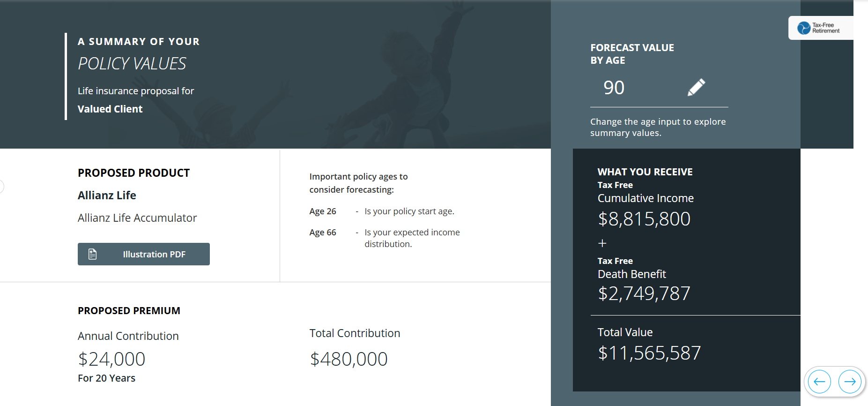Click the document icon on Illustration PDF
This screenshot has height=406, width=868.
point(93,254)
